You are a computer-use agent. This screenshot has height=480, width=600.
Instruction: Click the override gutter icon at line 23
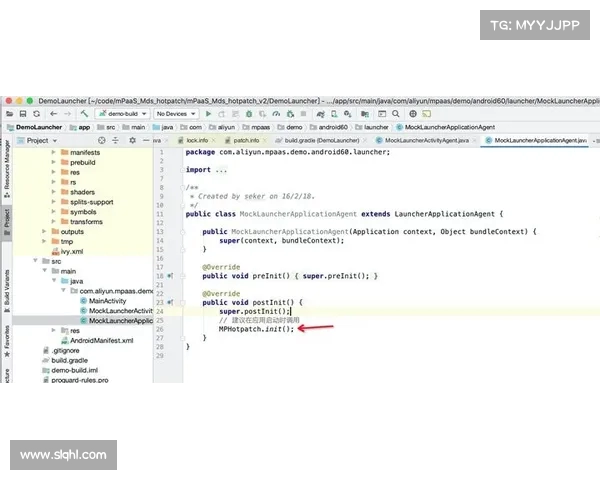tap(170, 302)
